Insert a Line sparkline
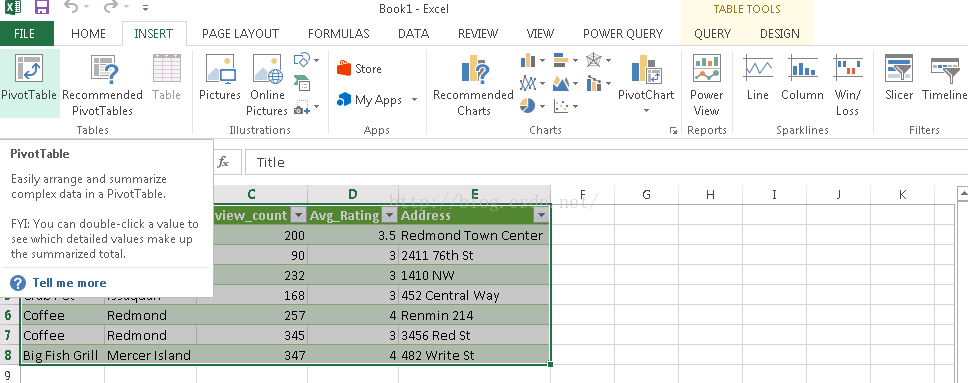Image resolution: width=968 pixels, height=383 pixels. [757, 78]
